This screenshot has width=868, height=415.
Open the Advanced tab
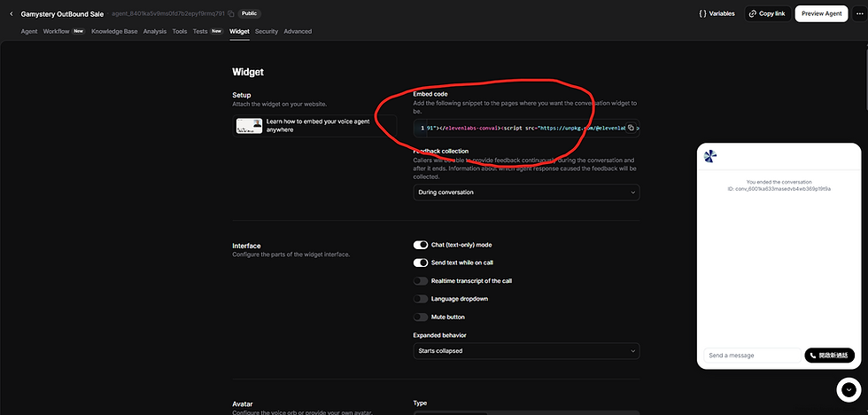click(298, 32)
